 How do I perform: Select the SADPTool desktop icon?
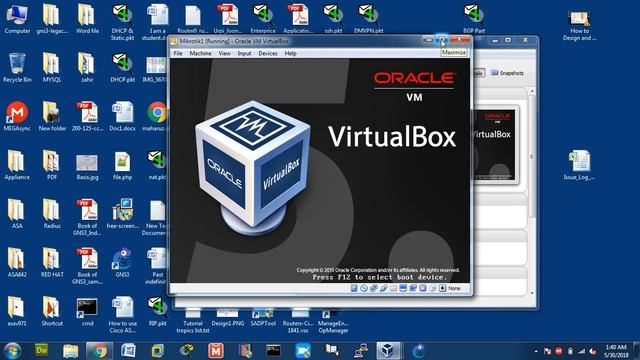[x=262, y=318]
